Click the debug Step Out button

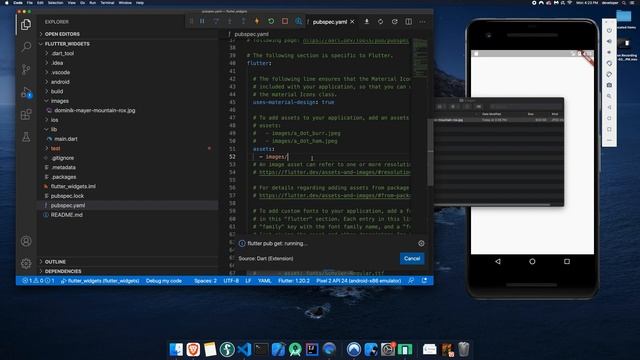coord(243,21)
